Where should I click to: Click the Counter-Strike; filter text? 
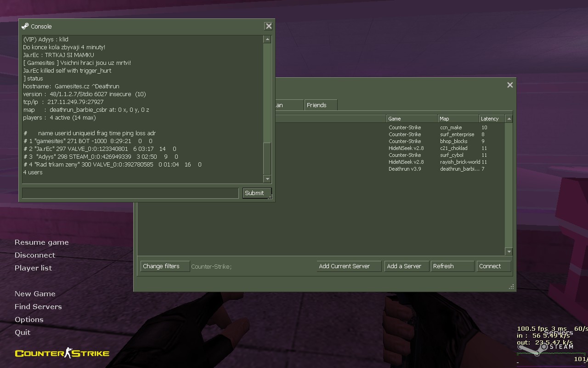[211, 267]
